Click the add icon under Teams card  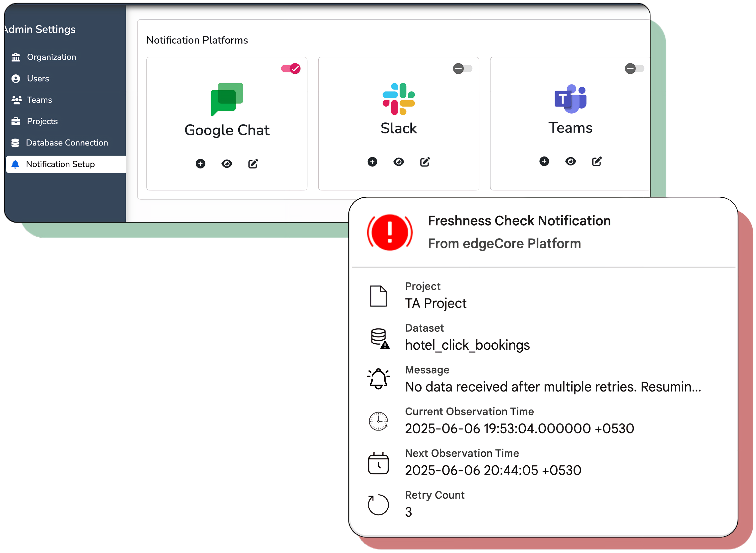click(x=544, y=161)
